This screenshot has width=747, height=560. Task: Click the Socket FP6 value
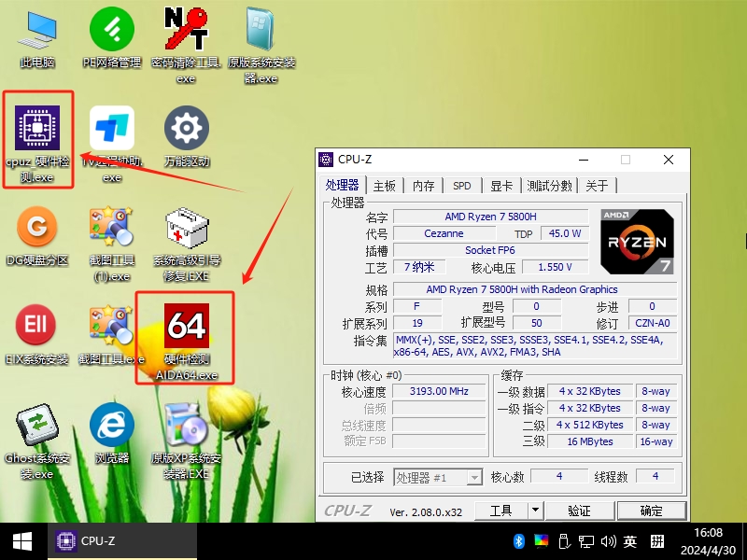491,250
